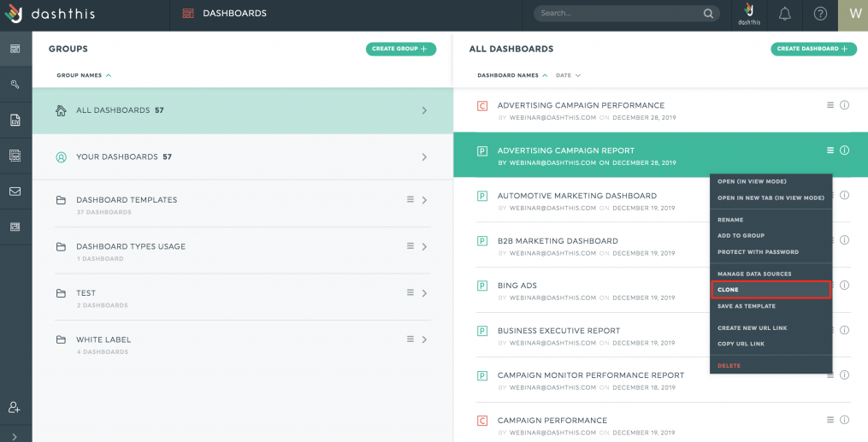
Task: Open Bing Ads dashboard
Action: tap(517, 286)
